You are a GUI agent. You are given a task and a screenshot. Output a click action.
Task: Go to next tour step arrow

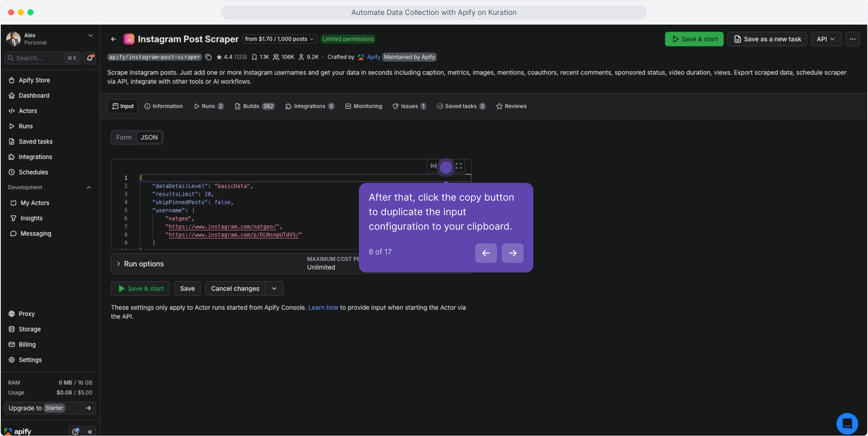coord(512,253)
